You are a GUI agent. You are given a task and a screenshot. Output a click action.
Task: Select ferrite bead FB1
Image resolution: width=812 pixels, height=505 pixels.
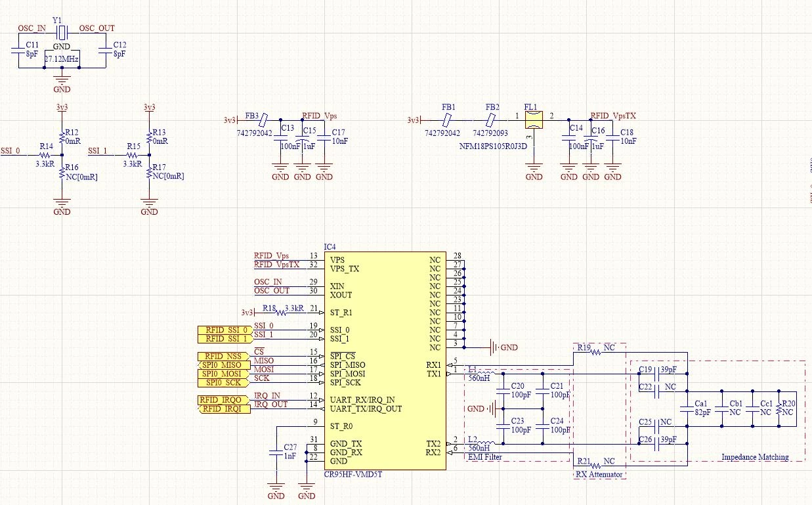(x=447, y=120)
